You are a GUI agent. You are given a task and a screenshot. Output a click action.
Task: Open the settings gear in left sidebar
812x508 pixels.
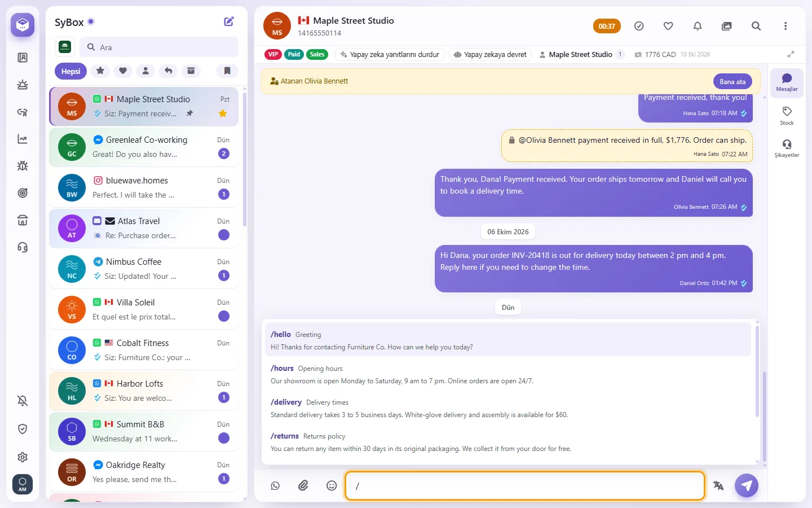[23, 457]
